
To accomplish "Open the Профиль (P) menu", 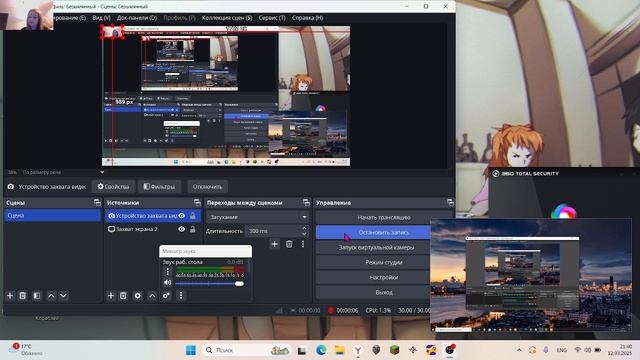I will (x=179, y=18).
